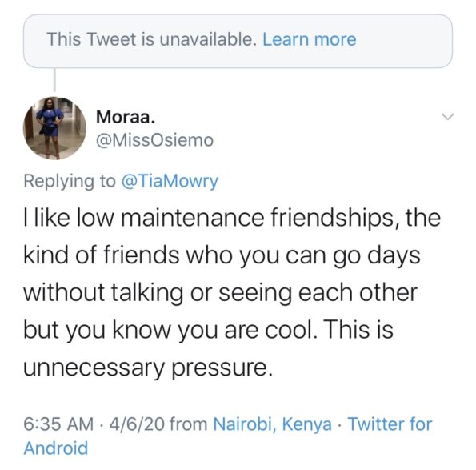Image resolution: width=476 pixels, height=470 pixels.
Task: Click the thread connector line above avatar
Action: click(x=54, y=79)
